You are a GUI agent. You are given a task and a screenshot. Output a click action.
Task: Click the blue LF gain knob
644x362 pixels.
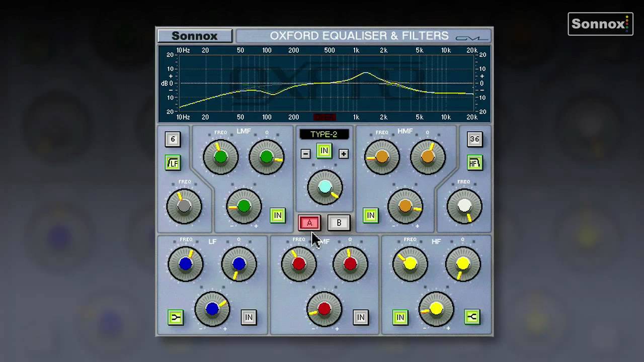coord(212,309)
